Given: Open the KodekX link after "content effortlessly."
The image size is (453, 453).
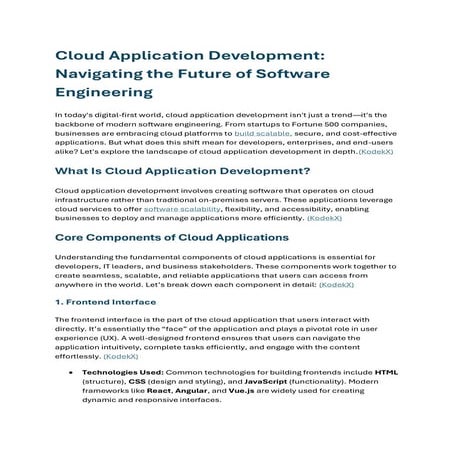Looking at the screenshot, I should pyautogui.click(x=121, y=357).
